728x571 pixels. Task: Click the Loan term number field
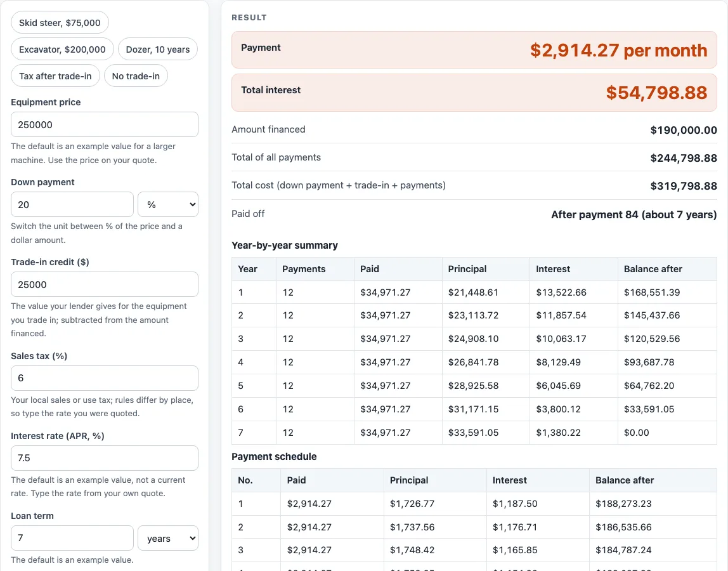(72, 538)
